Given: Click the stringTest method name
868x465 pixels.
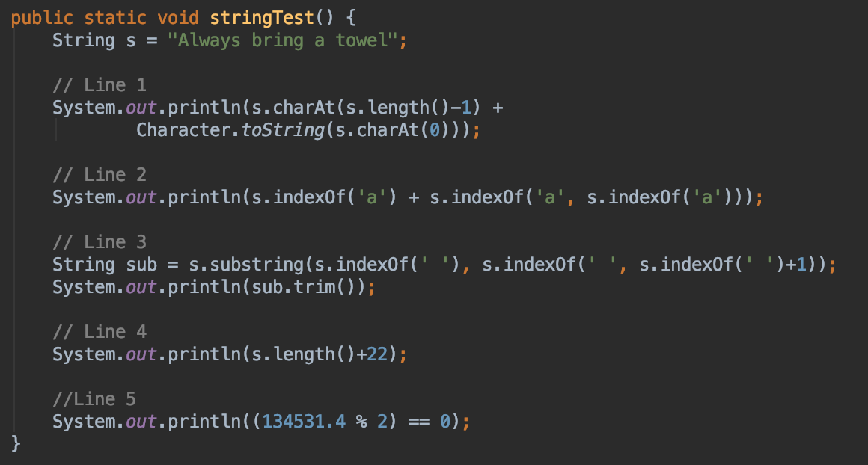Looking at the screenshot, I should pyautogui.click(x=262, y=18).
